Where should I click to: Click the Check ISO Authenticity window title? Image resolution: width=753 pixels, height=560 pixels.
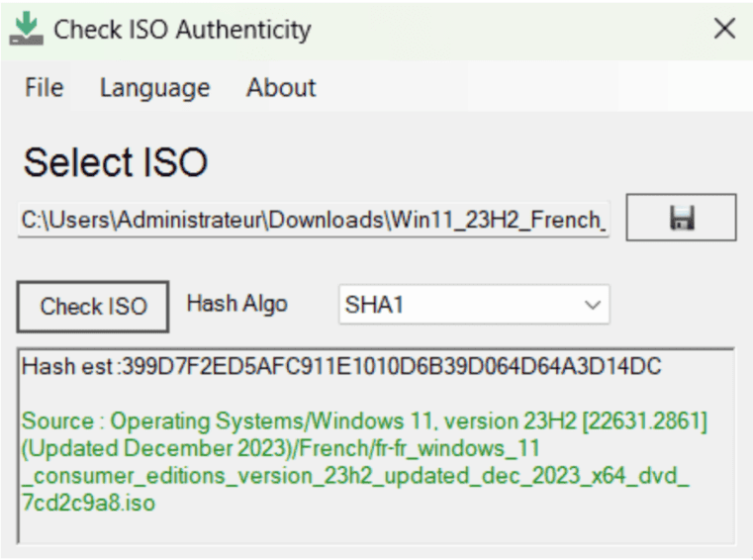182,30
